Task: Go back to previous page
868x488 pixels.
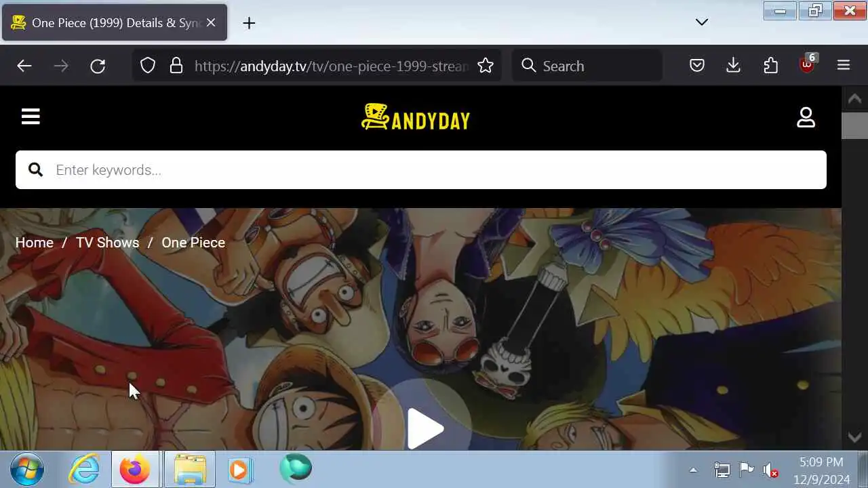Action: pos(24,66)
